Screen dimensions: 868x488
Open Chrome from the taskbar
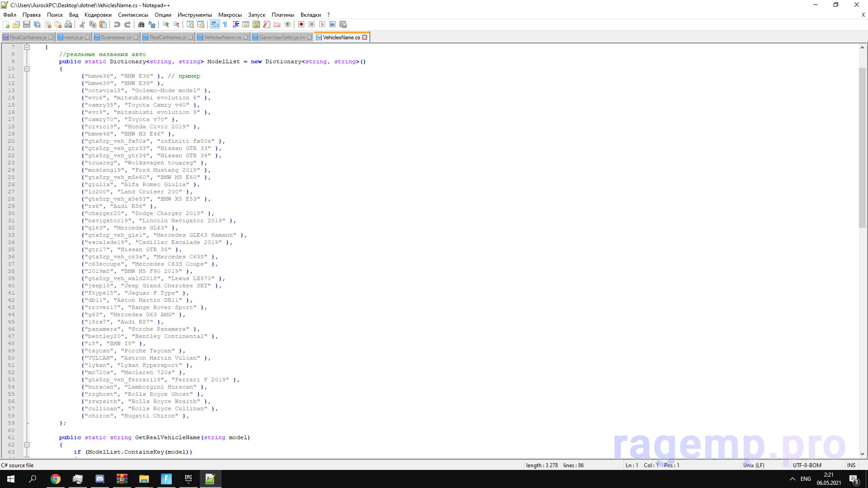click(56, 479)
